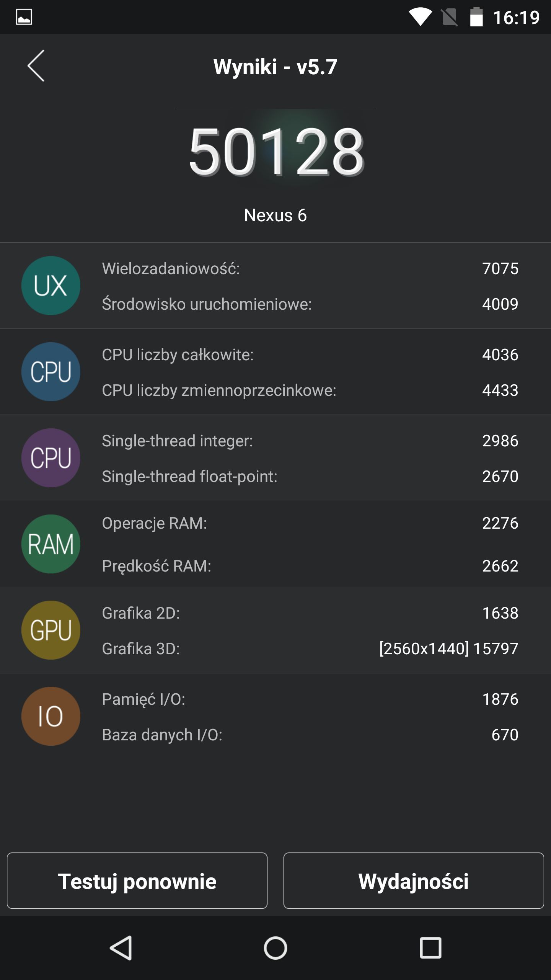Screen dimensions: 551x980
Task: Tap the brown IO category icon
Action: pos(51,716)
